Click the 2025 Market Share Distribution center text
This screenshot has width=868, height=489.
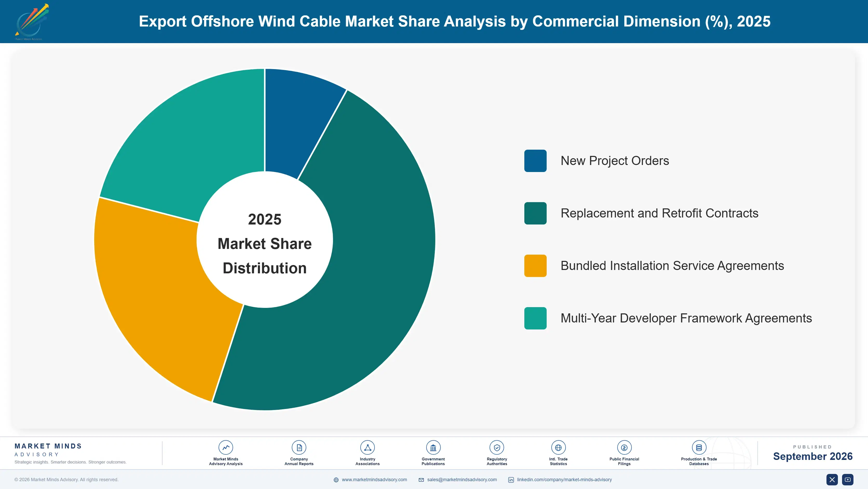265,243
